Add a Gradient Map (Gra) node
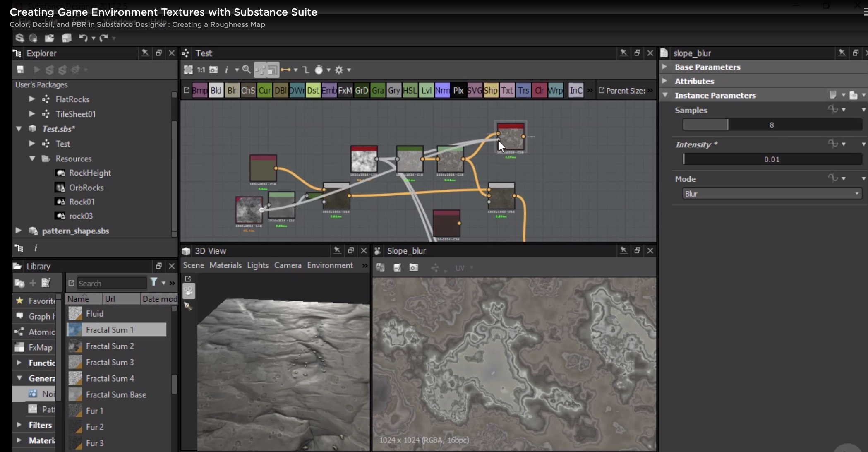868x452 pixels. coord(377,90)
